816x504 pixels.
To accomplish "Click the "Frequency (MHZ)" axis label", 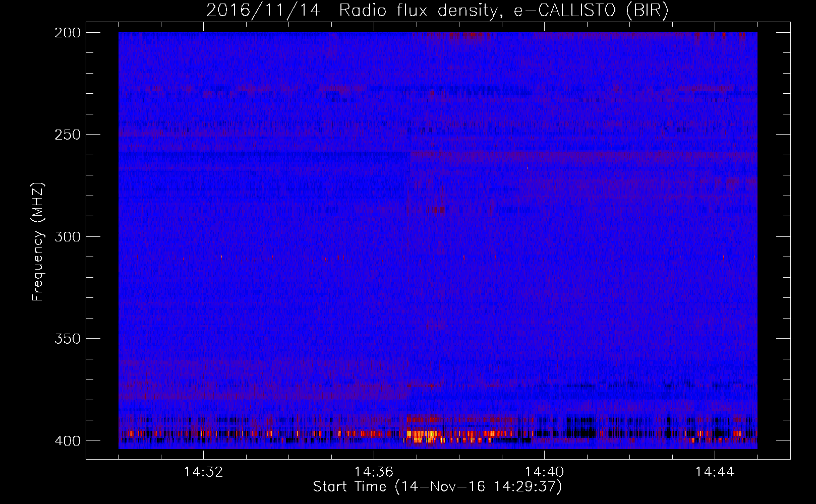I will point(38,242).
